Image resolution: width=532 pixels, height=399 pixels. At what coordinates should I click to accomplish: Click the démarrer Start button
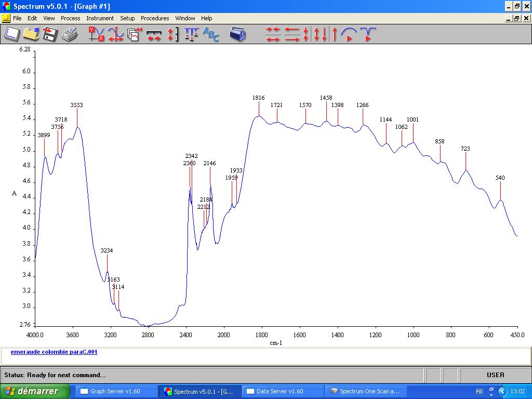[35, 391]
